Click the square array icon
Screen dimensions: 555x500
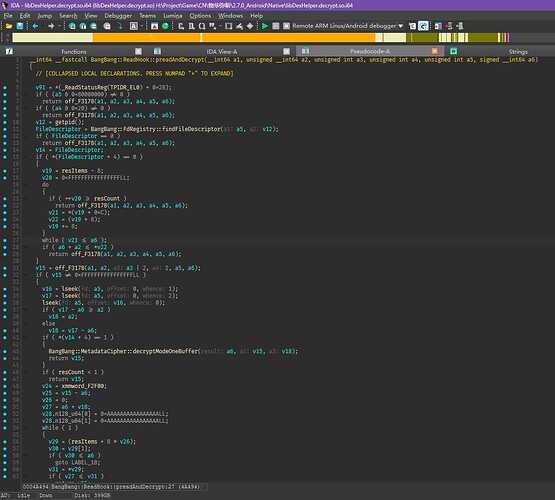click(229, 26)
